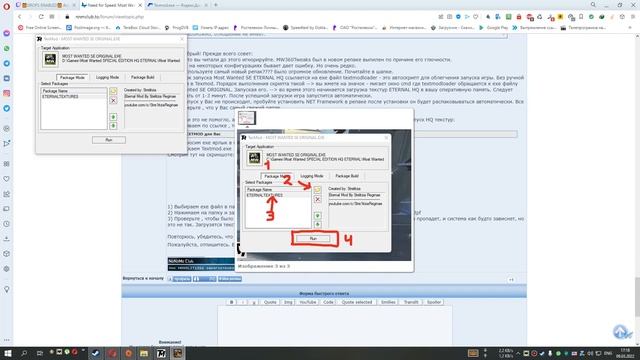
Task: Click the Code button in quick reply
Action: click(328, 302)
